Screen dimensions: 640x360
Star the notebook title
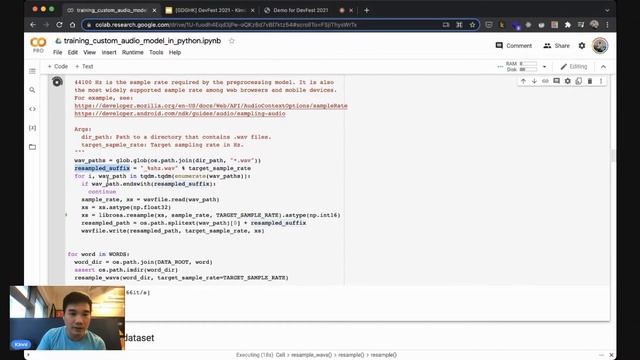[231, 41]
